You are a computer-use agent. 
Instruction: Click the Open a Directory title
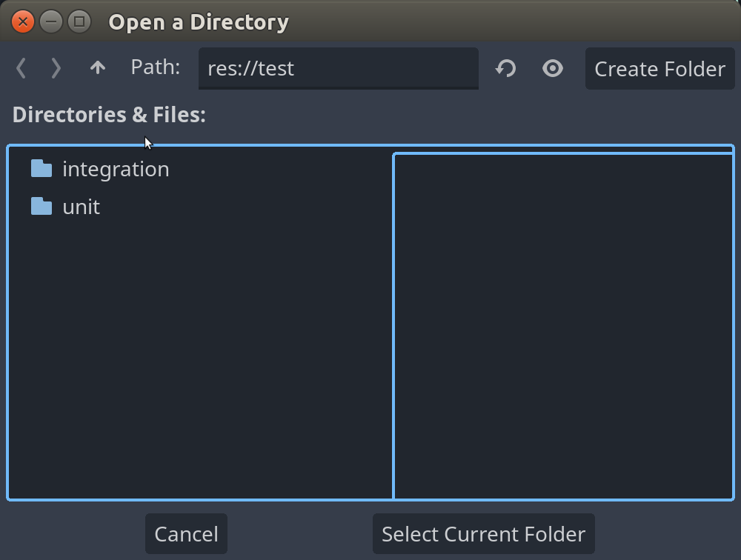197,21
